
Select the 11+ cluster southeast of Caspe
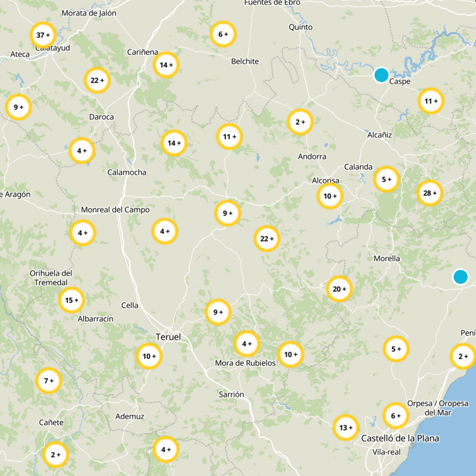pos(431,101)
